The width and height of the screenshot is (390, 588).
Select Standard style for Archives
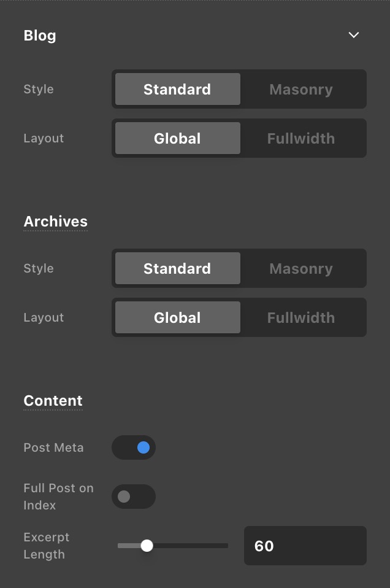point(177,269)
